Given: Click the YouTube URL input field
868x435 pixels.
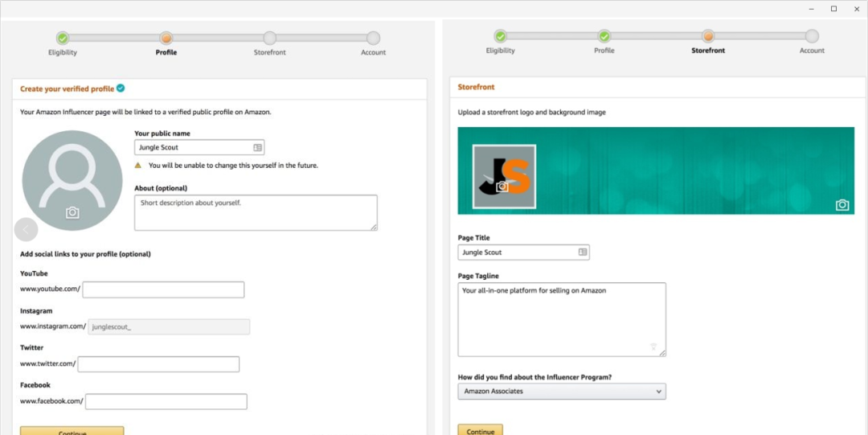Looking at the screenshot, I should [x=163, y=289].
